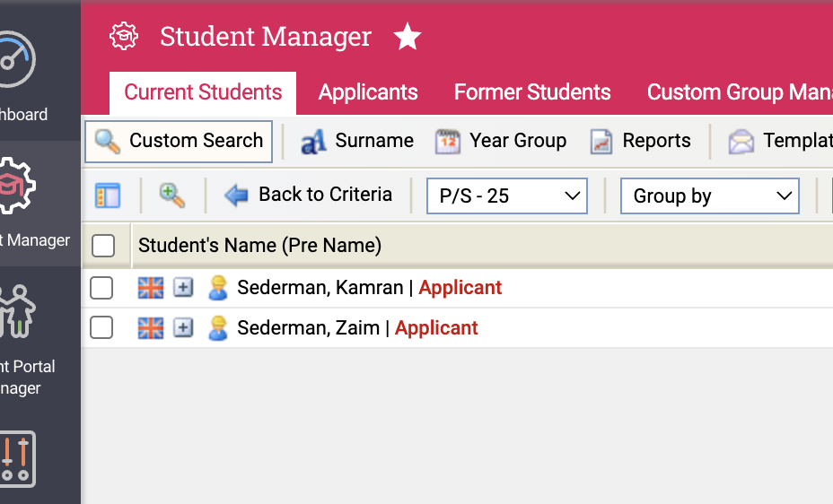
Task: Open the P/S - 25 dropdown
Action: point(507,196)
